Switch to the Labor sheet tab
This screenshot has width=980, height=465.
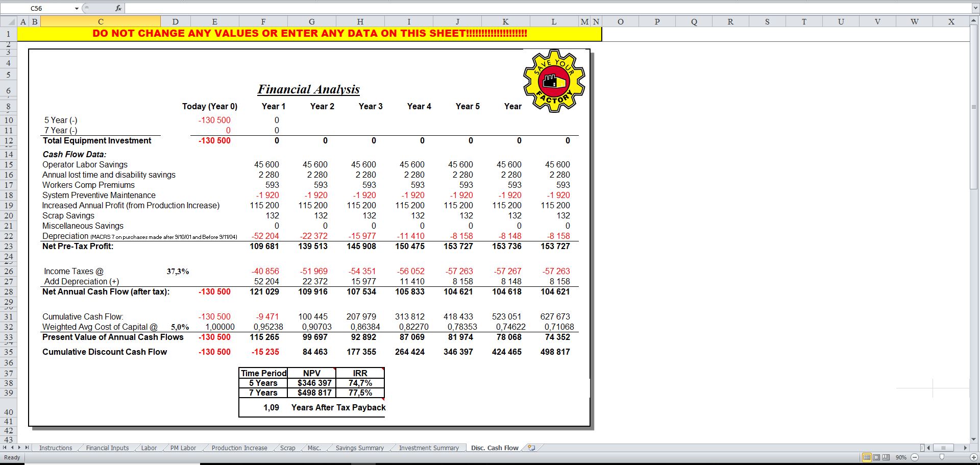point(149,448)
